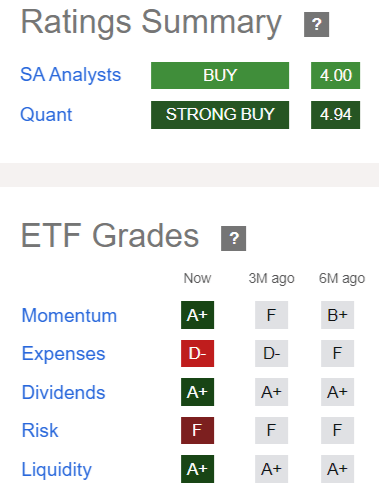Open the SA Analysts ratings link
The width and height of the screenshot is (379, 492).
(70, 75)
